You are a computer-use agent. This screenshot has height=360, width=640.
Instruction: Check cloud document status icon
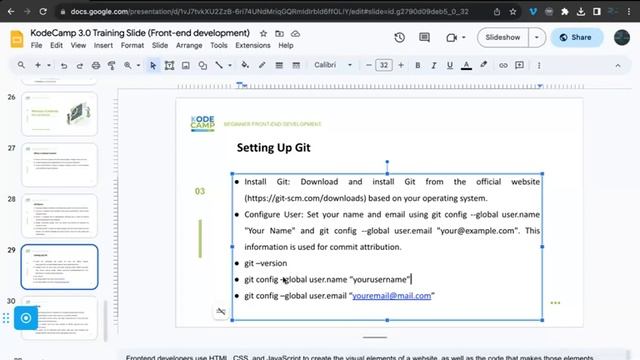[296, 33]
